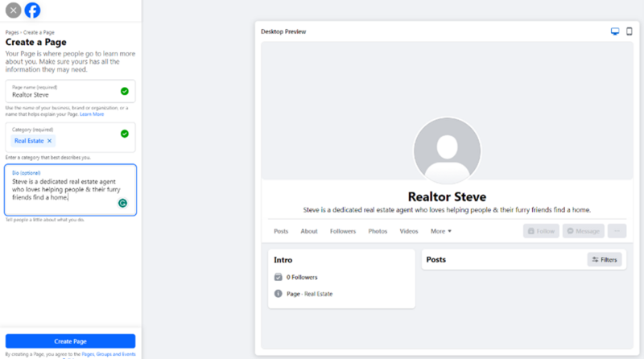The width and height of the screenshot is (644, 359).
Task: Click the Pages breadcrumb link
Action: tap(12, 32)
